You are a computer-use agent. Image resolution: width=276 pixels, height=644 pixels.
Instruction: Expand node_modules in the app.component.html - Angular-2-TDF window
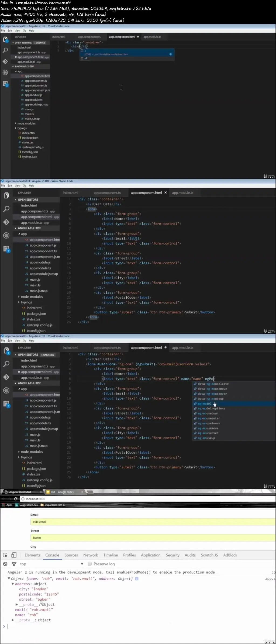[19, 297]
